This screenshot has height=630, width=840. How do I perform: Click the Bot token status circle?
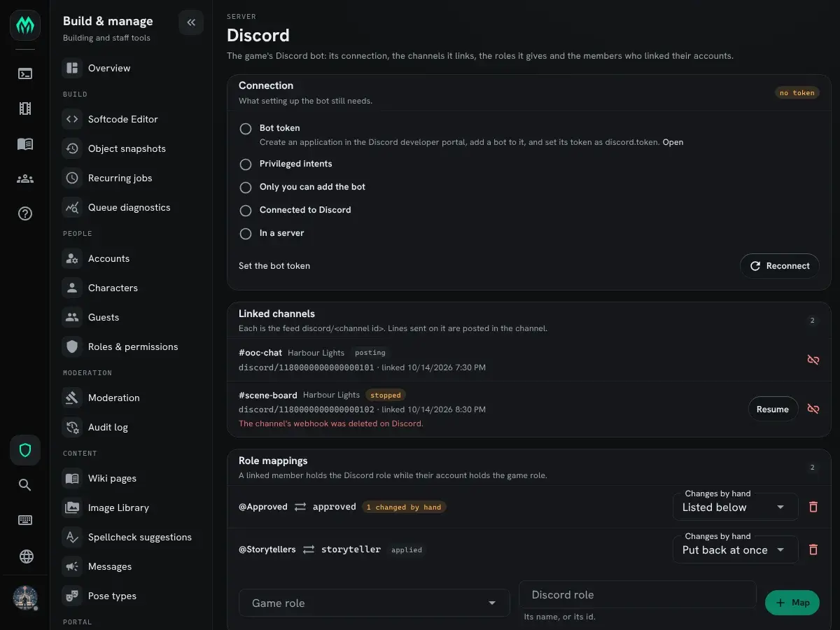[246, 129]
